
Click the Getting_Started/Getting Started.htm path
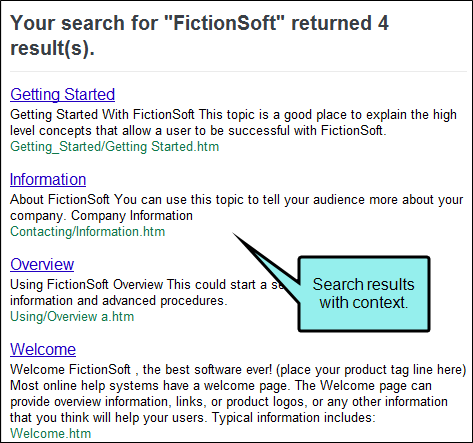(x=115, y=147)
